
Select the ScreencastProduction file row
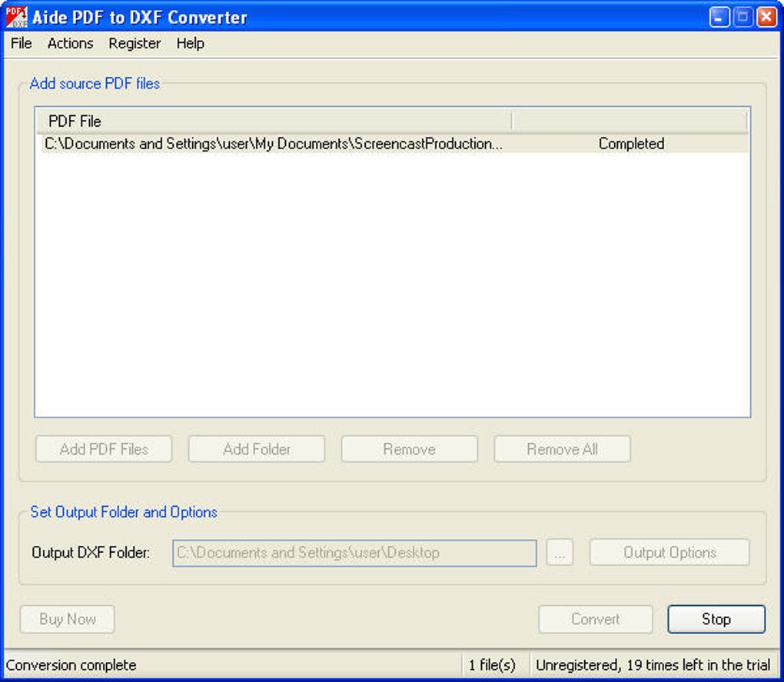coord(394,144)
